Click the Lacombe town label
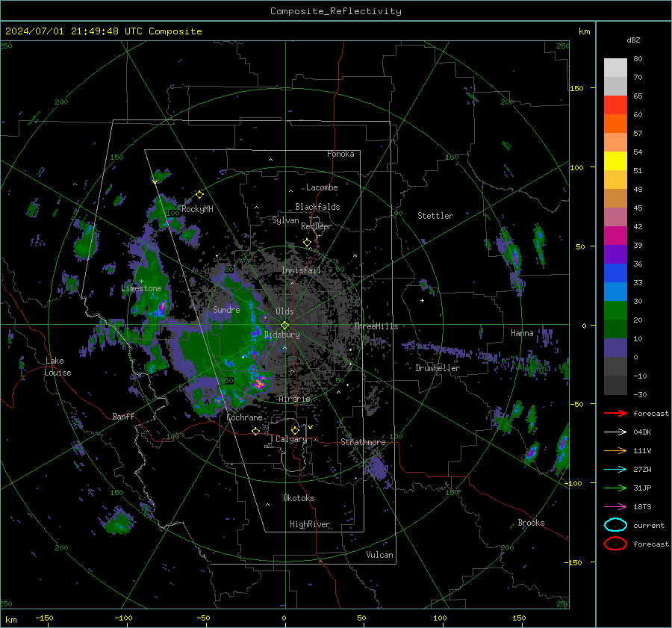Viewport: 672px width, 628px height. (x=322, y=187)
